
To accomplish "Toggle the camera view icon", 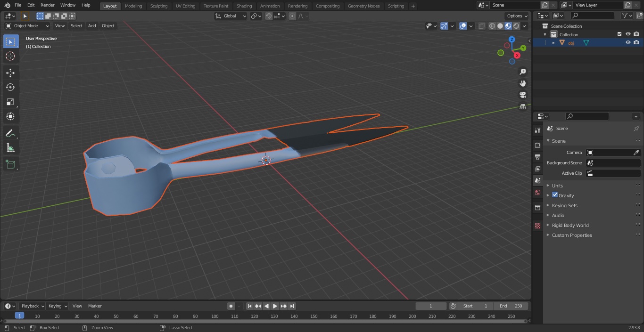I will point(522,95).
